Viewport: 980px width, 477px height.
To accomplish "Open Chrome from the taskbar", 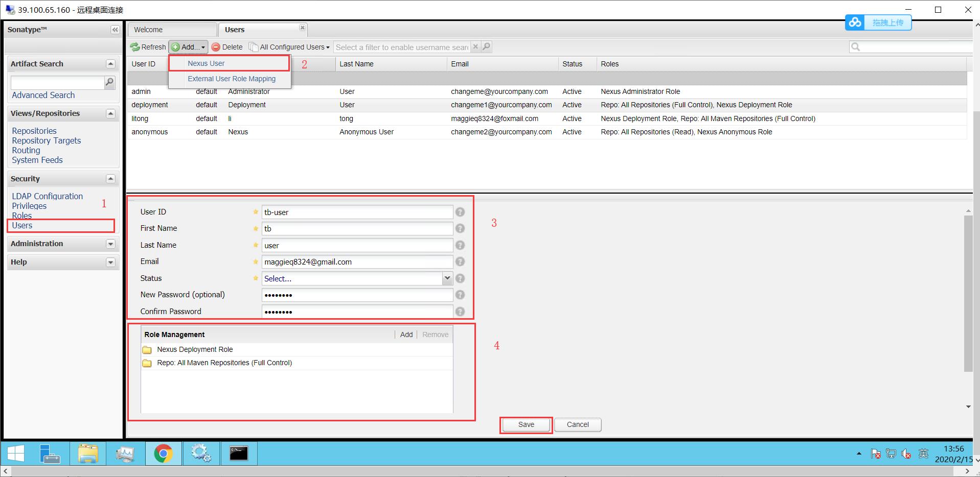I will (163, 453).
